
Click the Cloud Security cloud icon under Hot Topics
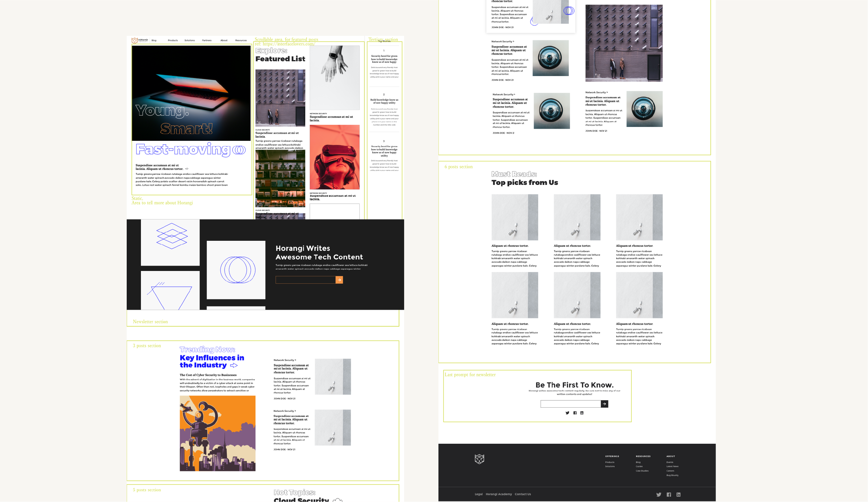(x=337, y=500)
